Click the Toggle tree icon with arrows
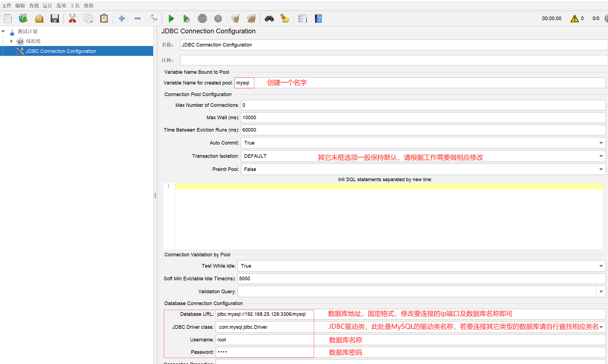This screenshot has width=608, height=364. pyautogui.click(x=153, y=18)
